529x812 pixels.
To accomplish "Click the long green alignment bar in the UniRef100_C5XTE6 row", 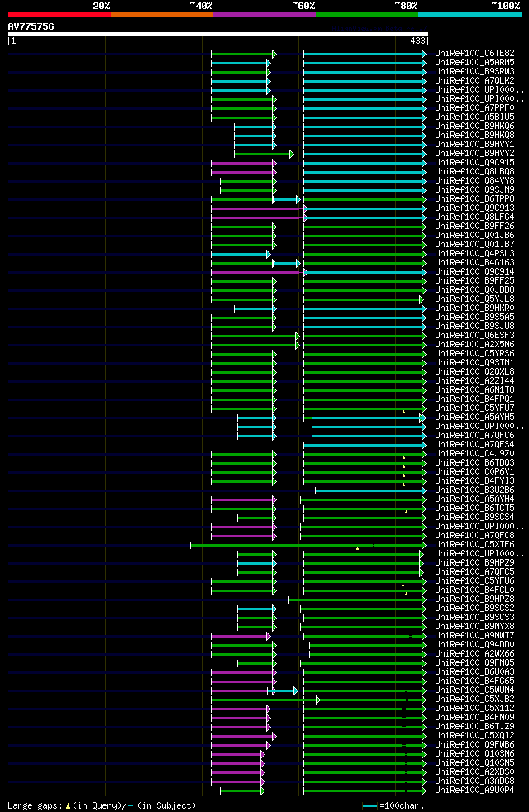I will click(x=307, y=545).
